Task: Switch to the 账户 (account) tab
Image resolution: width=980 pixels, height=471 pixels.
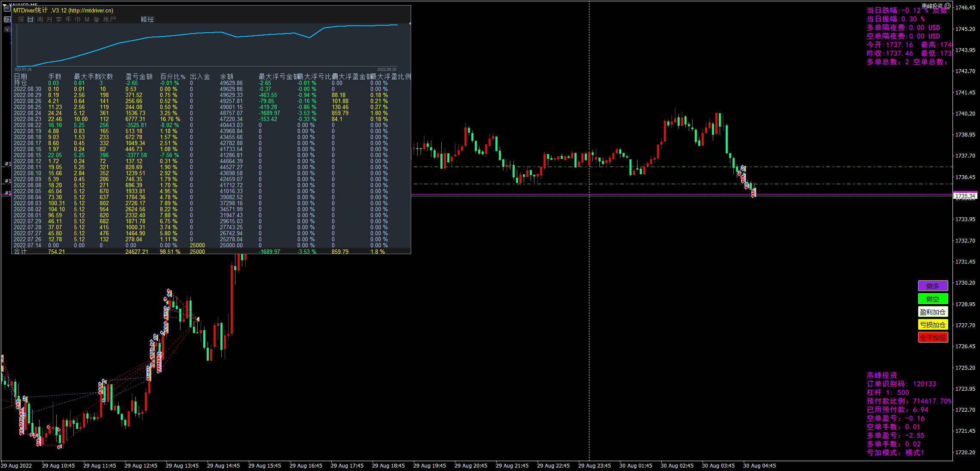Action: [x=110, y=19]
